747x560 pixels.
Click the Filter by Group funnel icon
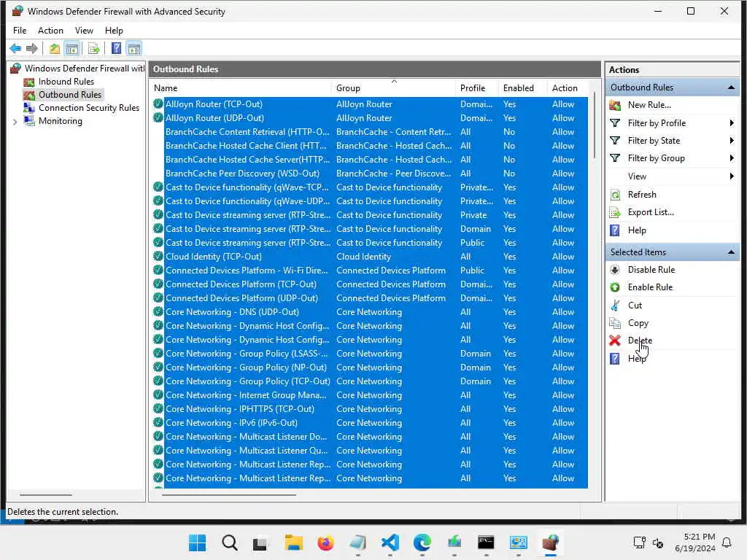615,158
